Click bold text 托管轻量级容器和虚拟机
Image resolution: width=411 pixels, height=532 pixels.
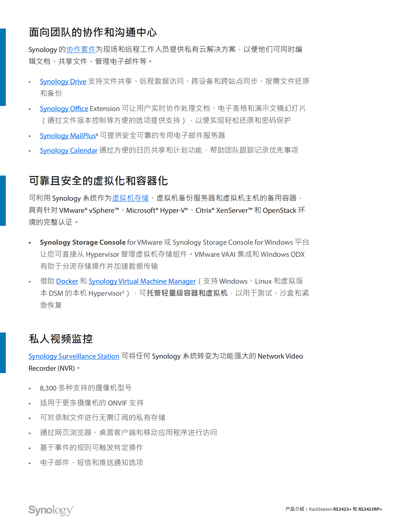coord(187,293)
